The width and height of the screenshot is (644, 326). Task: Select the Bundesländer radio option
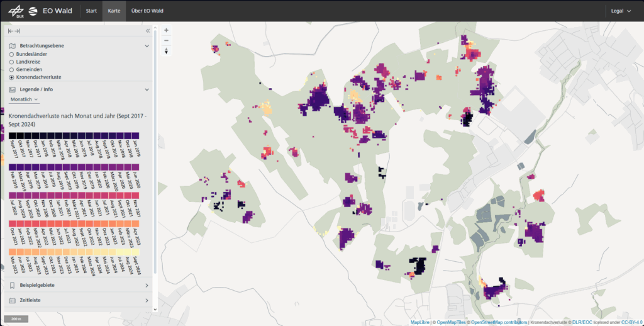click(x=11, y=55)
